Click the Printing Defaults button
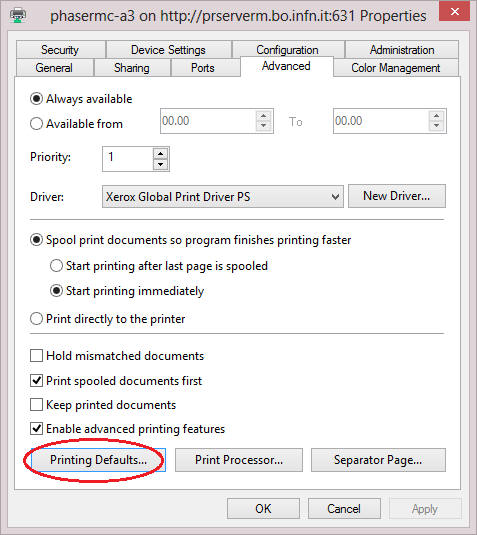Screen dimensions: 477x535 pos(98,460)
